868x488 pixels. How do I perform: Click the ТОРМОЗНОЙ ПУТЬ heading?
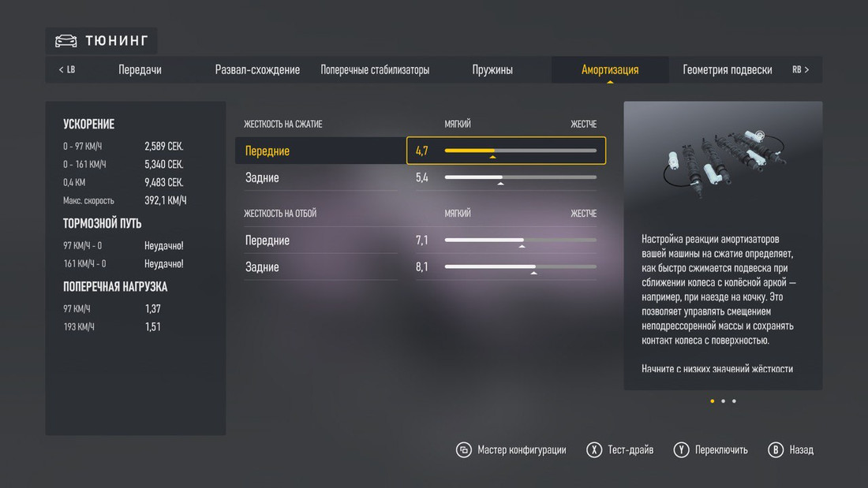pyautogui.click(x=103, y=224)
